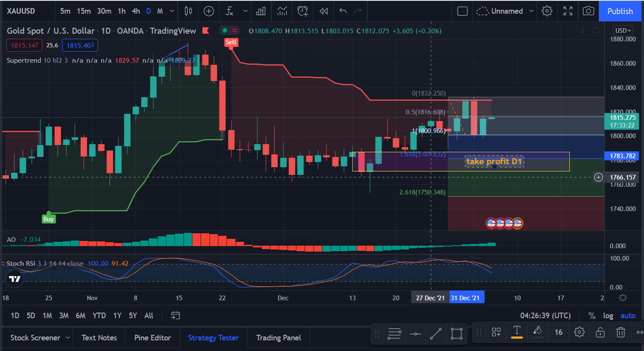This screenshot has height=351, width=644.
Task: Open the candlestick chart style selector
Action: coord(188,11)
